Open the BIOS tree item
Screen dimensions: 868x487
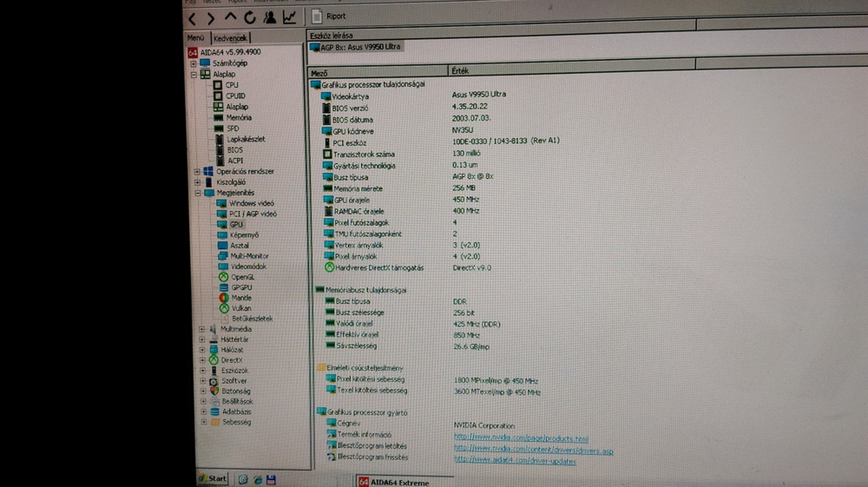(235, 150)
